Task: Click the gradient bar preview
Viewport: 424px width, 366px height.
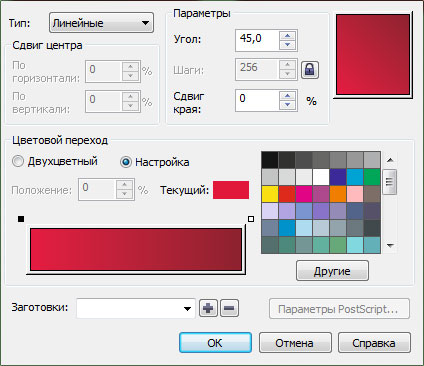Action: coord(136,249)
